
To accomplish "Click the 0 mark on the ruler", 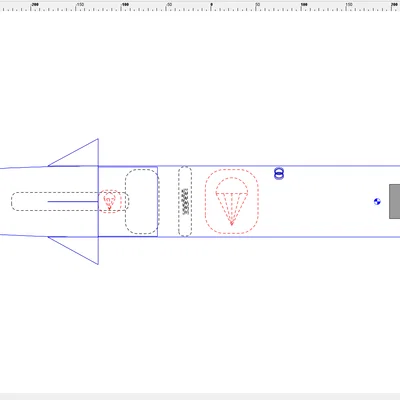I will tap(211, 5).
